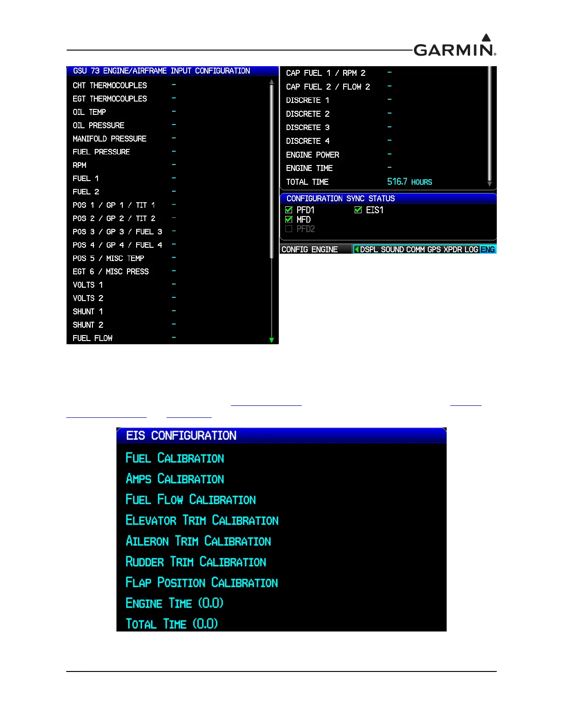Switch to the COMM page tab
The width and height of the screenshot is (563, 728).
pos(416,250)
